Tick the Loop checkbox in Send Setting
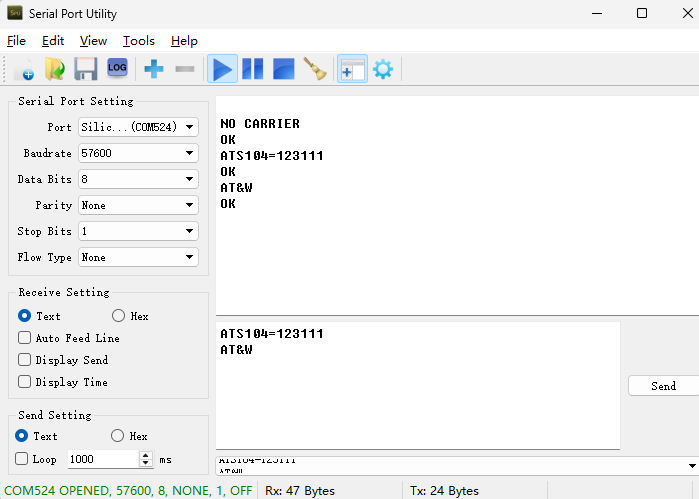699x499 pixels. (23, 459)
